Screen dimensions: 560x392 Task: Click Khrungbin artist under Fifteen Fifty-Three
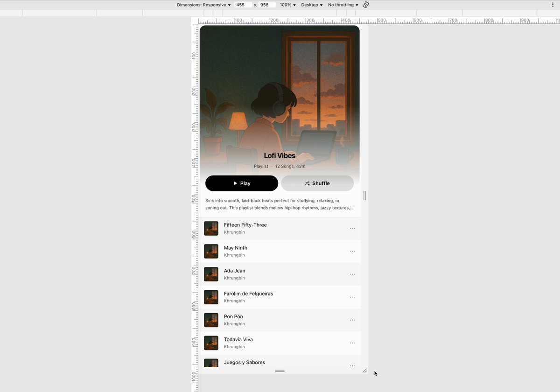[x=234, y=232]
